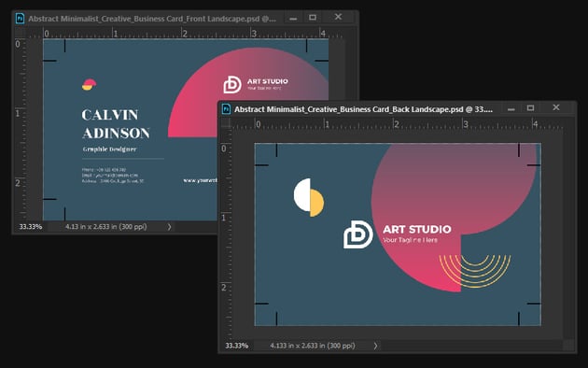Click ruler origin corner in Back Landscape window

(225, 123)
